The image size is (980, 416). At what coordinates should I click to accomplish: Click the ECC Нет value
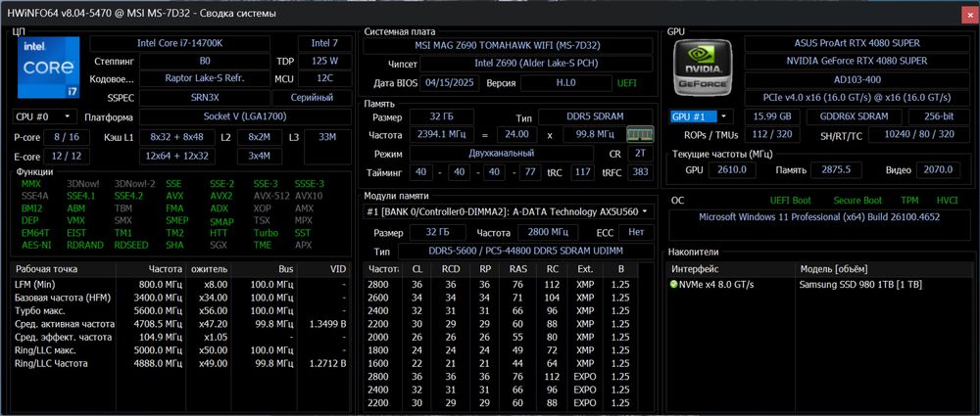click(636, 232)
